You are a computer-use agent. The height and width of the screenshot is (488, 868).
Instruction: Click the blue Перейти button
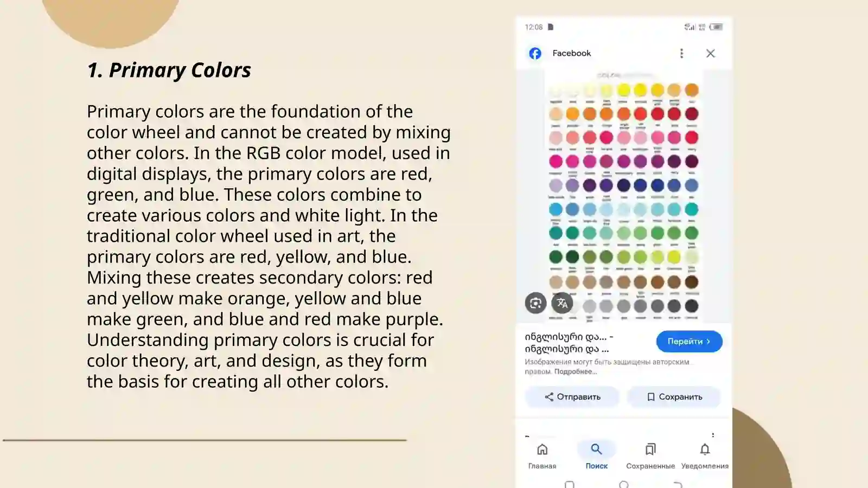[689, 341]
